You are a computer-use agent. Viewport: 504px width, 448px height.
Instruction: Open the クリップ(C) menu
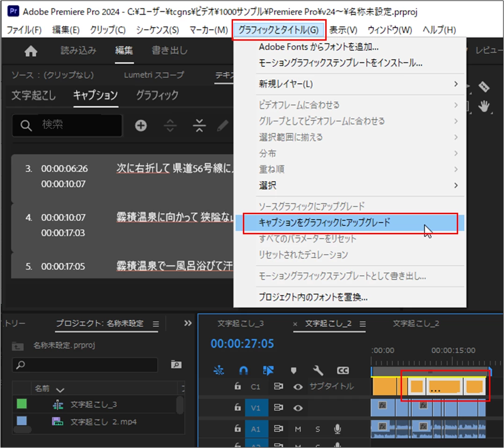tap(107, 30)
